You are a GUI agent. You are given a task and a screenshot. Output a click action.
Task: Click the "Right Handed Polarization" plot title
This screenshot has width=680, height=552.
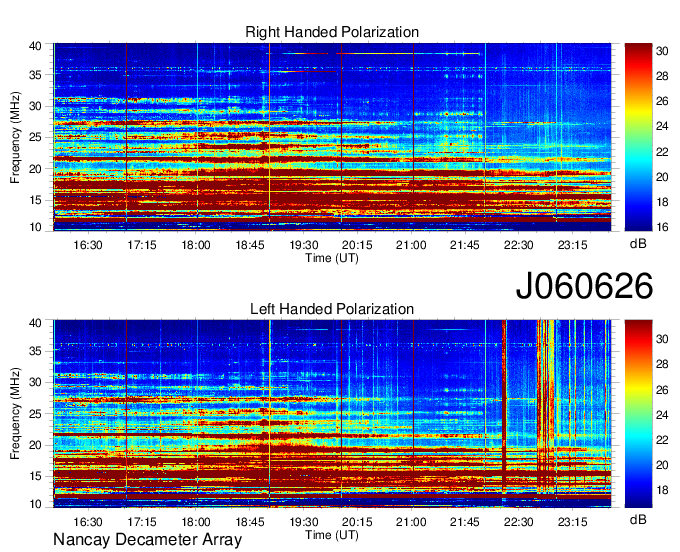tap(332, 32)
